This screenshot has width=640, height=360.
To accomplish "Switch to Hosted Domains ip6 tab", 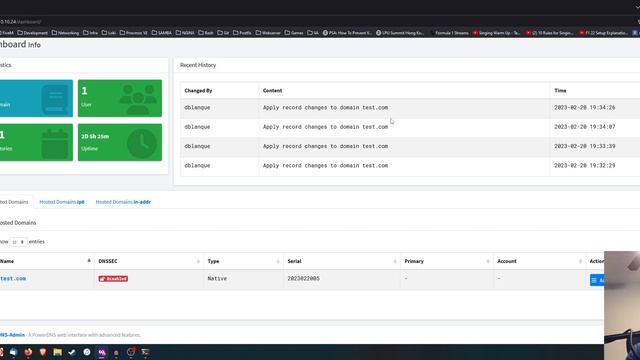I will (62, 202).
